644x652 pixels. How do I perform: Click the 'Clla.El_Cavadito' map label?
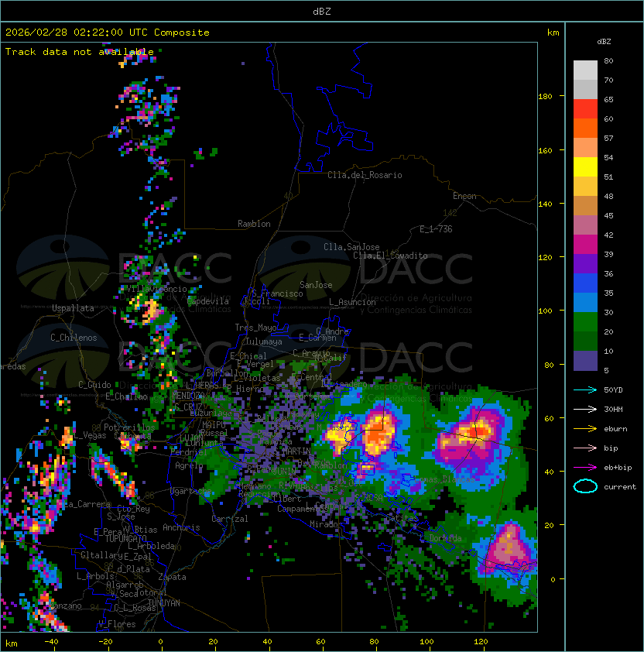coord(390,256)
